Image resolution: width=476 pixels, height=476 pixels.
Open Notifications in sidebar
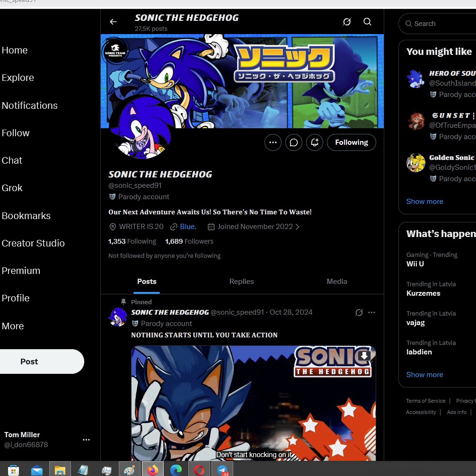point(29,106)
